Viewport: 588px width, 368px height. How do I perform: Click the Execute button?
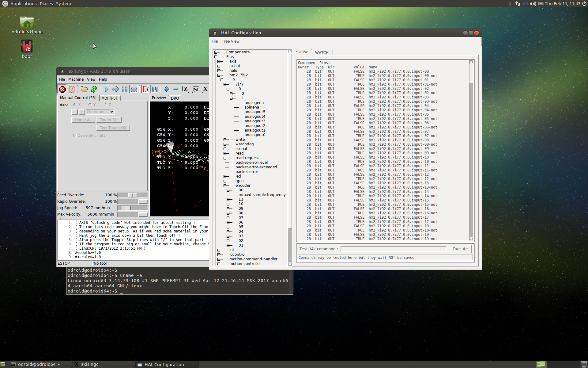tap(460, 249)
